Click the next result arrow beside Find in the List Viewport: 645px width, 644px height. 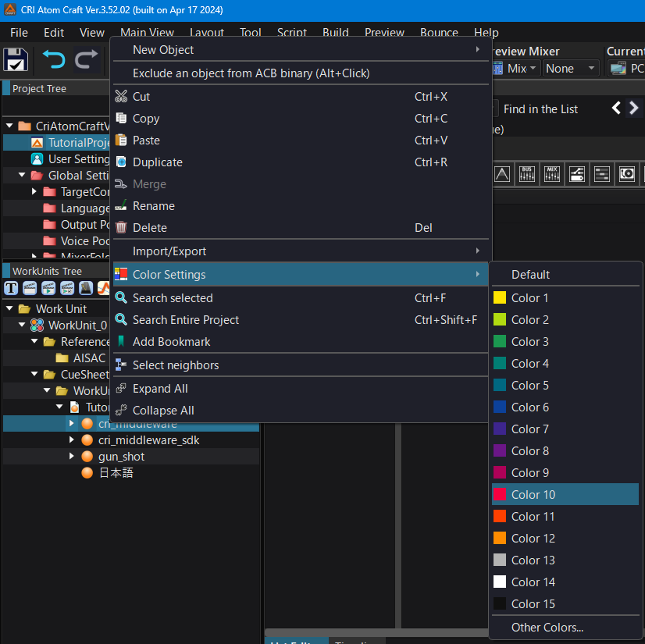point(634,109)
